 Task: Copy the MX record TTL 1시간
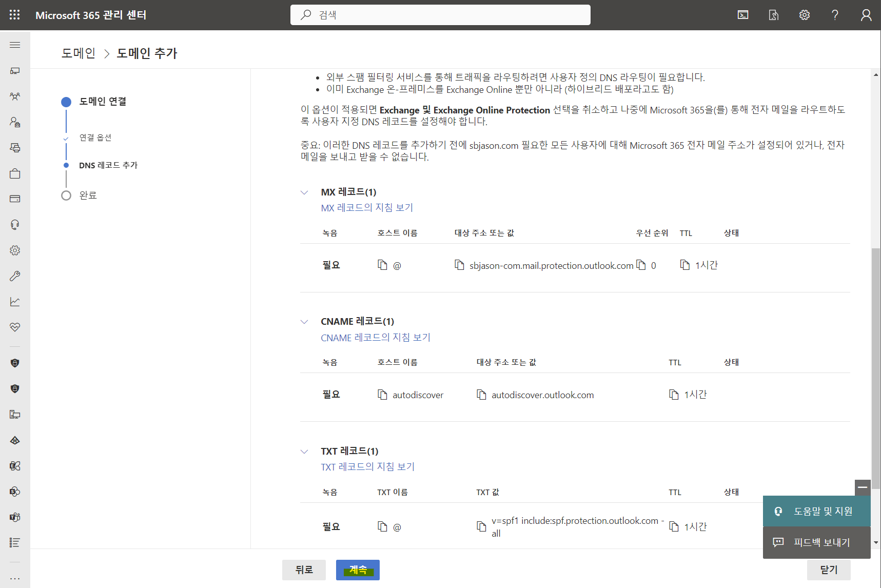click(684, 265)
